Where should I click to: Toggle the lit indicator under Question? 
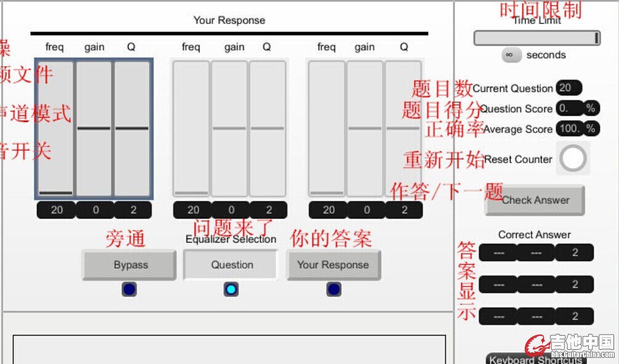(x=231, y=289)
